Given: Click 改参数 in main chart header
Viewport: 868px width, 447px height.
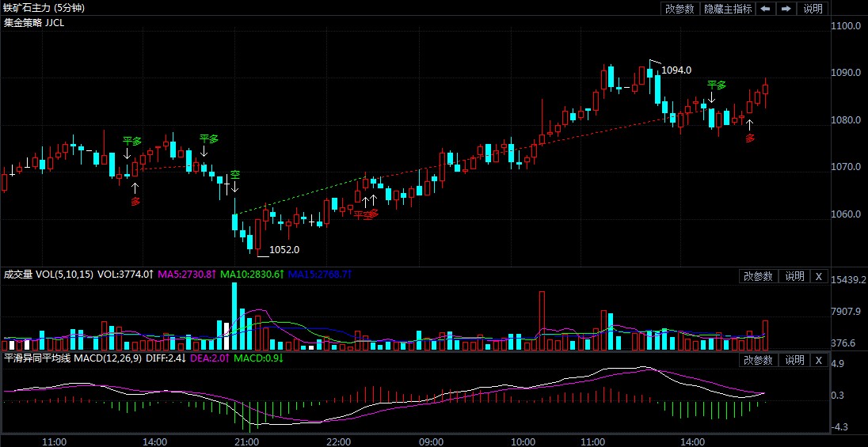Looking at the screenshot, I should 680,8.
